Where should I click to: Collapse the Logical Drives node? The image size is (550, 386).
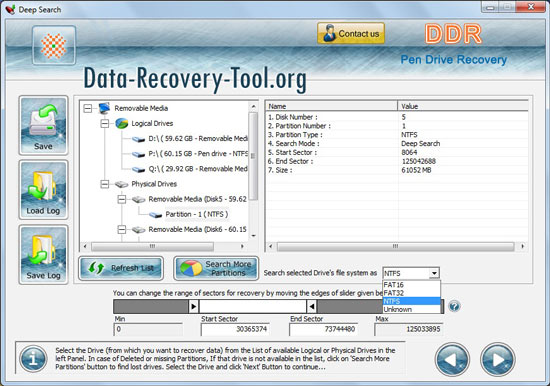(x=105, y=124)
